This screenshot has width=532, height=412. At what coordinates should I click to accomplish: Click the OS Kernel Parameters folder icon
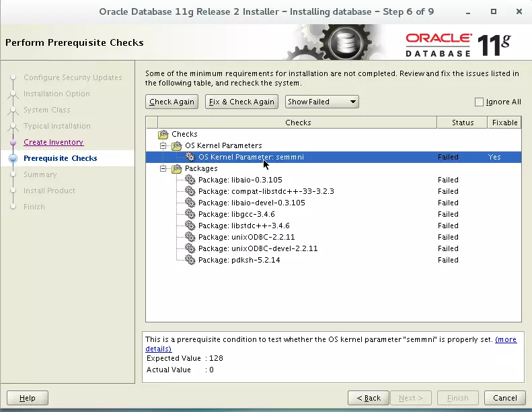click(176, 145)
